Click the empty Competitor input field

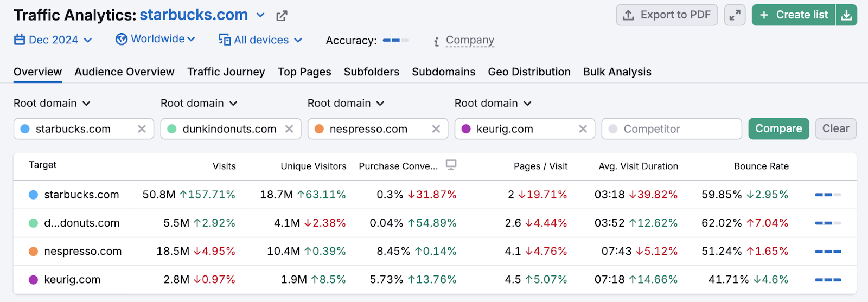671,129
